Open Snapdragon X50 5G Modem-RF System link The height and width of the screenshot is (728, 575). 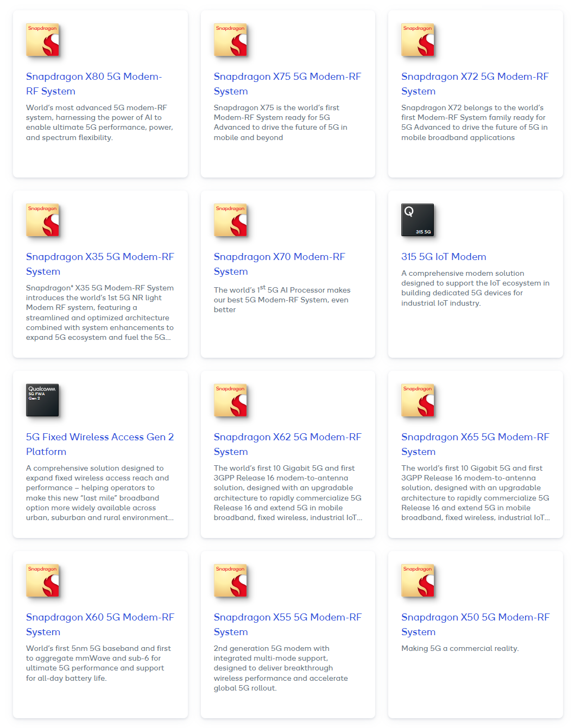pyautogui.click(x=475, y=624)
